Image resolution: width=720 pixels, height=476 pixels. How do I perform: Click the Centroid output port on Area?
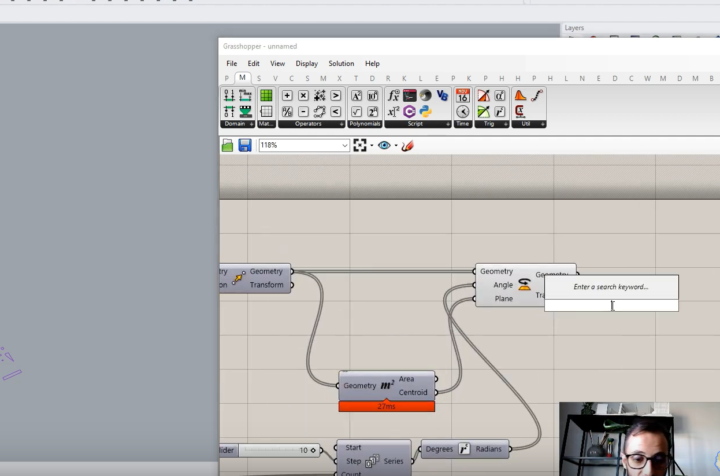(436, 392)
